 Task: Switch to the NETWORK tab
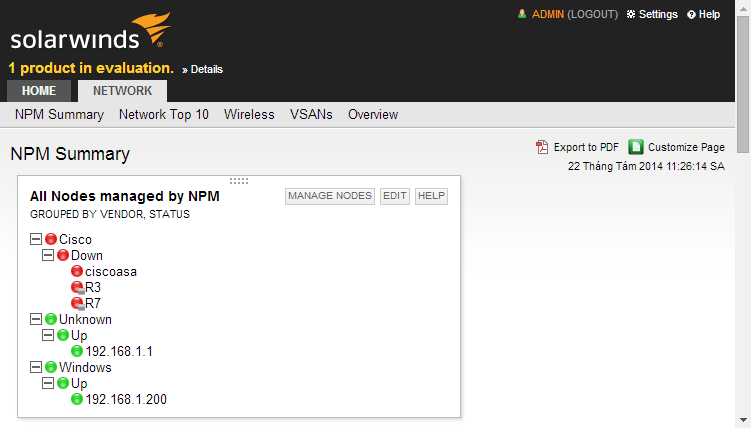(x=123, y=91)
